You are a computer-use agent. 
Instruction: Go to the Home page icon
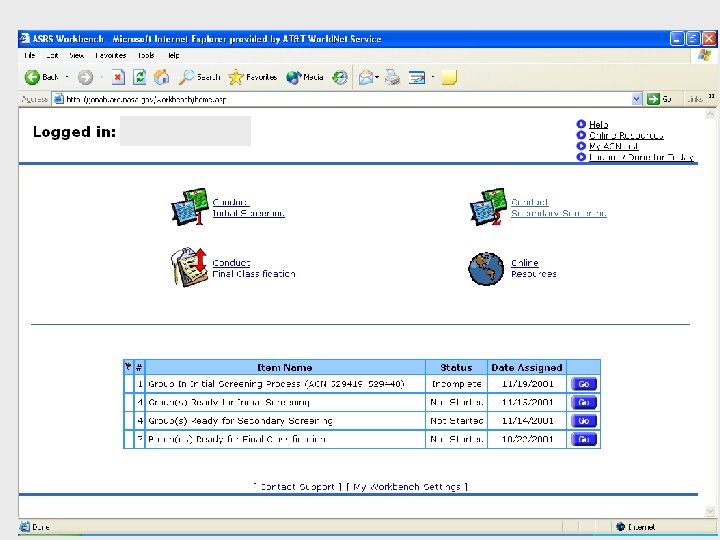click(x=161, y=77)
